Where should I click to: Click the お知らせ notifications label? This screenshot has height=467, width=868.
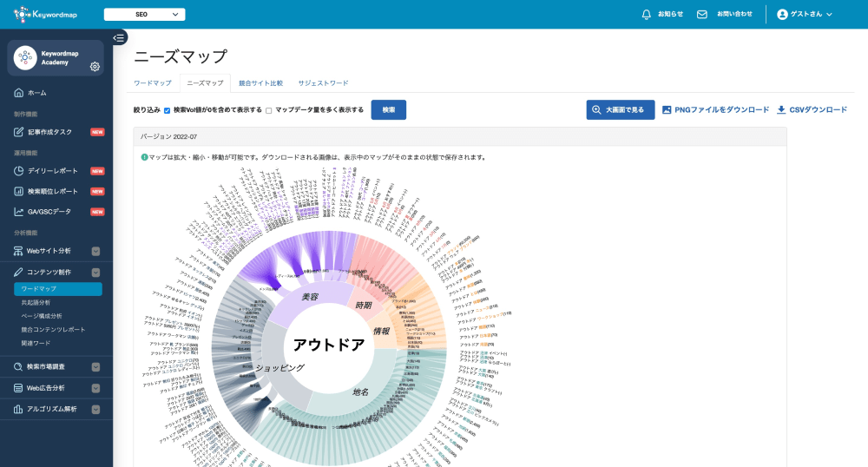670,15
